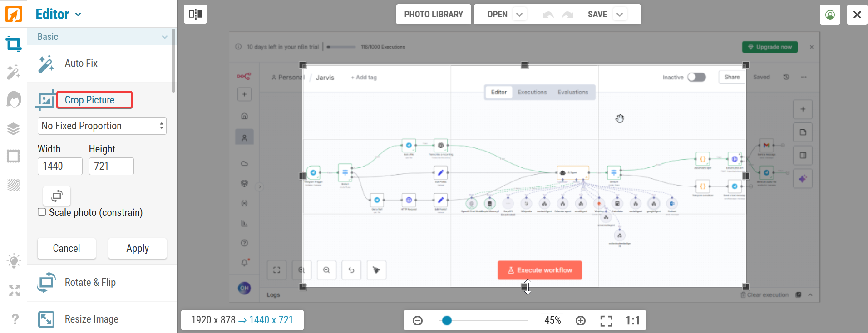Click the top-right crop handle
This screenshot has height=333, width=868.
point(746,65)
